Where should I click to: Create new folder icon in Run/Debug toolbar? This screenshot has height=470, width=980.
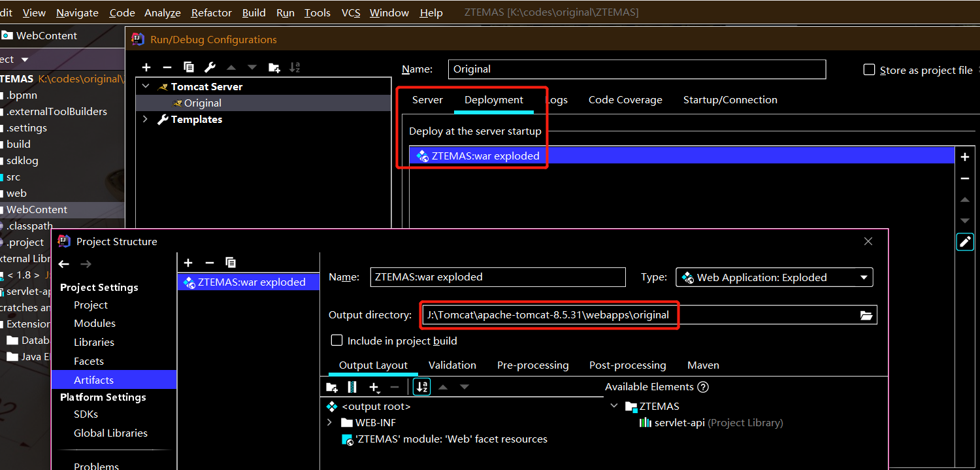click(x=274, y=67)
